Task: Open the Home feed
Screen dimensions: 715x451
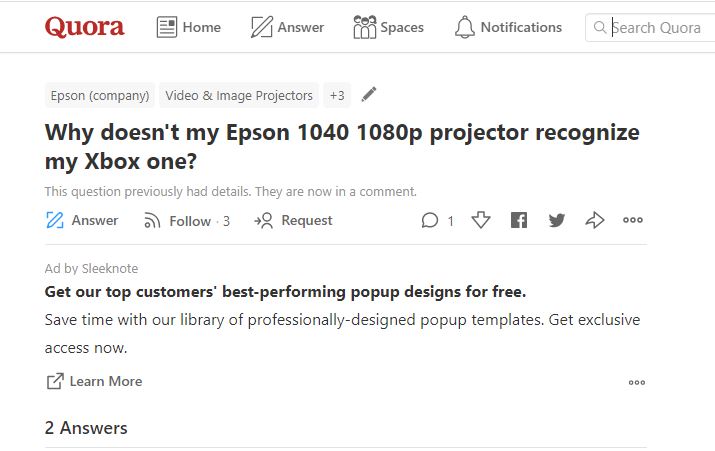Action: (x=189, y=27)
